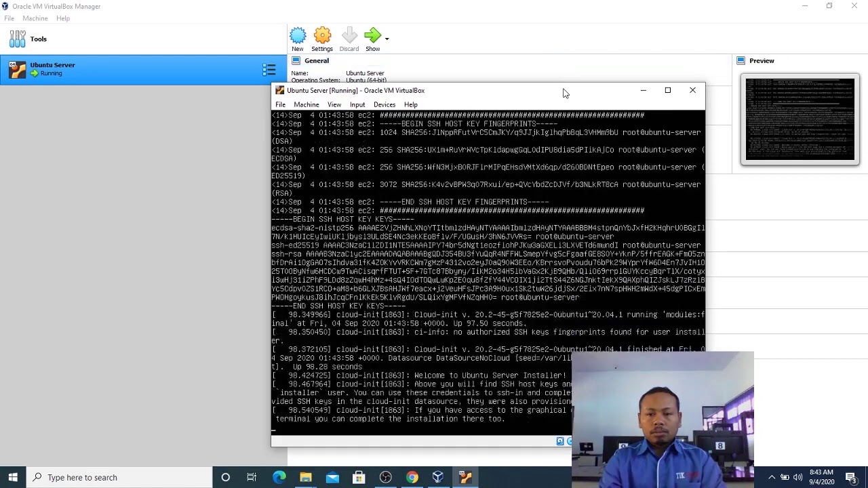868x488 pixels.
Task: Open Machine menu in VM window
Action: [307, 104]
